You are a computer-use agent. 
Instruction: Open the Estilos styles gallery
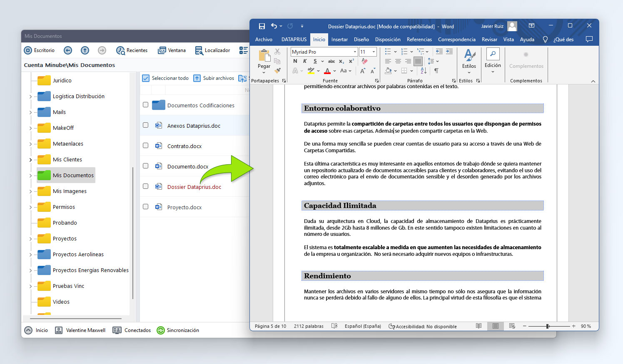click(x=469, y=61)
